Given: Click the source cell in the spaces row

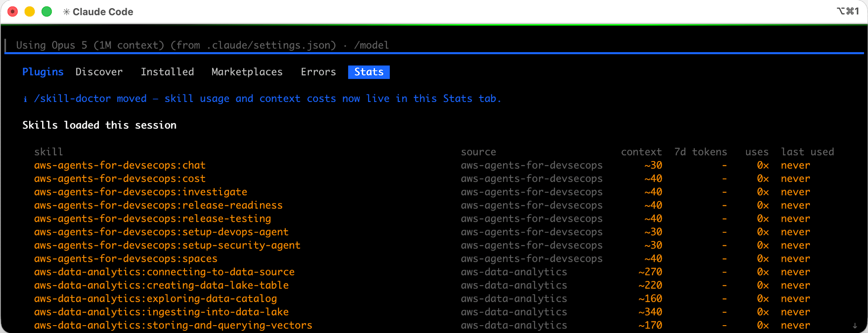Looking at the screenshot, I should [532, 259].
